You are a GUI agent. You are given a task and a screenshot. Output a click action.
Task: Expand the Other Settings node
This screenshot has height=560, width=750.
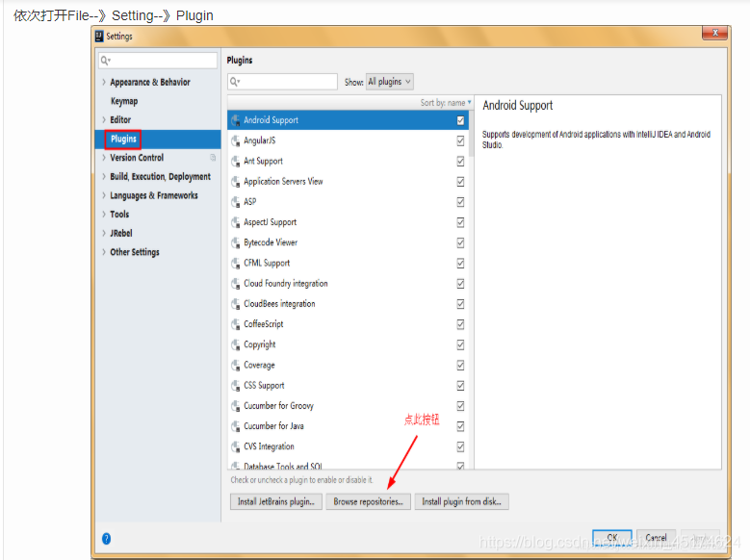coord(104,252)
